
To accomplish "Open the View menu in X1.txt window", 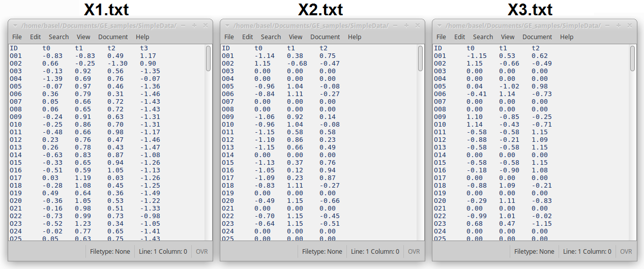I will (x=83, y=37).
